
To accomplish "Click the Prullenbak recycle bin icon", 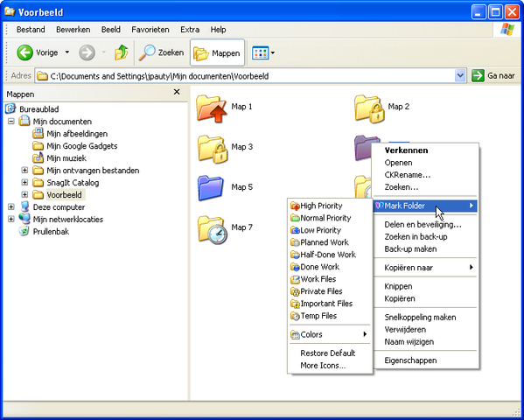I will coord(24,231).
